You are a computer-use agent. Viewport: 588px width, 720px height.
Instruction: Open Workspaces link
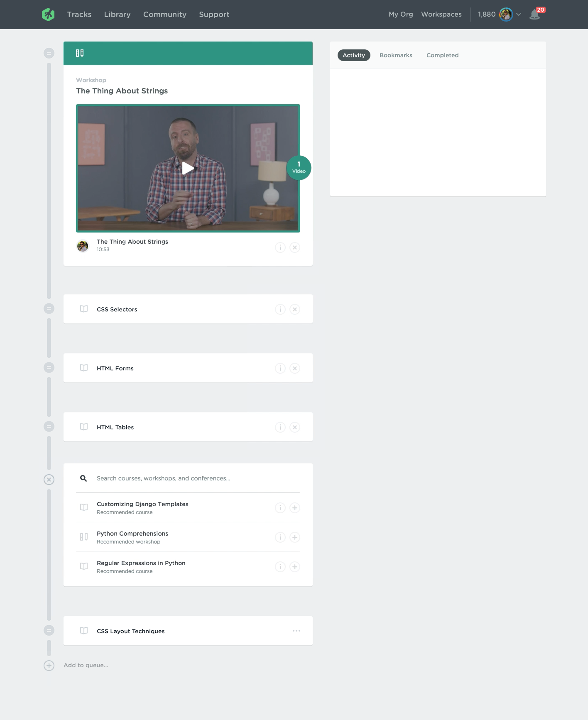441,14
